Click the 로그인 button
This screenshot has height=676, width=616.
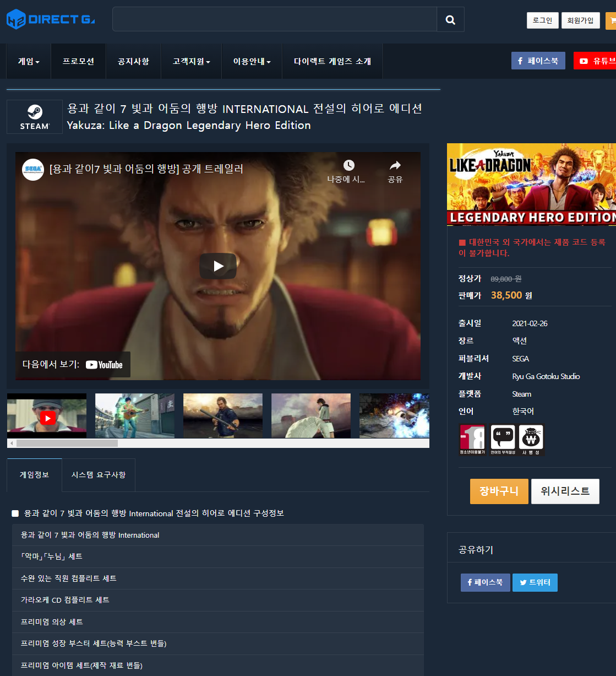(x=542, y=20)
